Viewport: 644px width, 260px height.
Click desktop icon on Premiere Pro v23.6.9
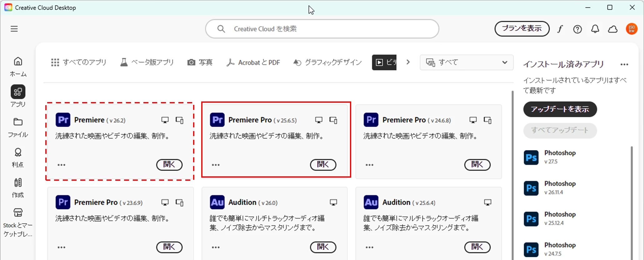coord(165,203)
